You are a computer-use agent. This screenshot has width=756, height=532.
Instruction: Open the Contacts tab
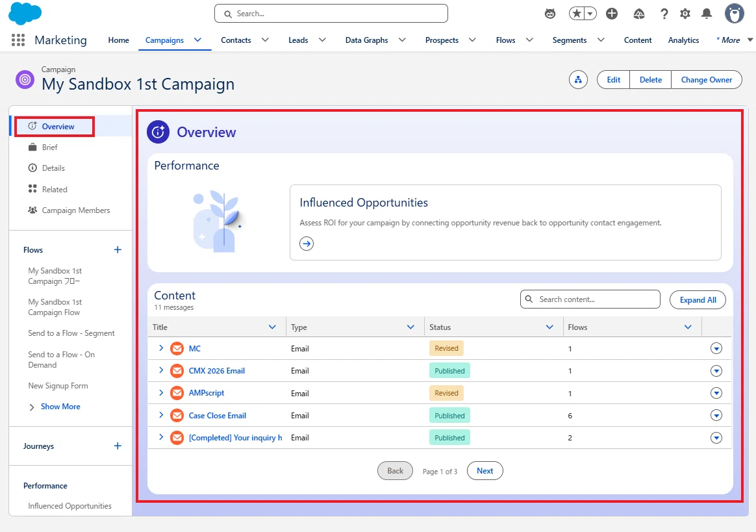click(x=236, y=40)
